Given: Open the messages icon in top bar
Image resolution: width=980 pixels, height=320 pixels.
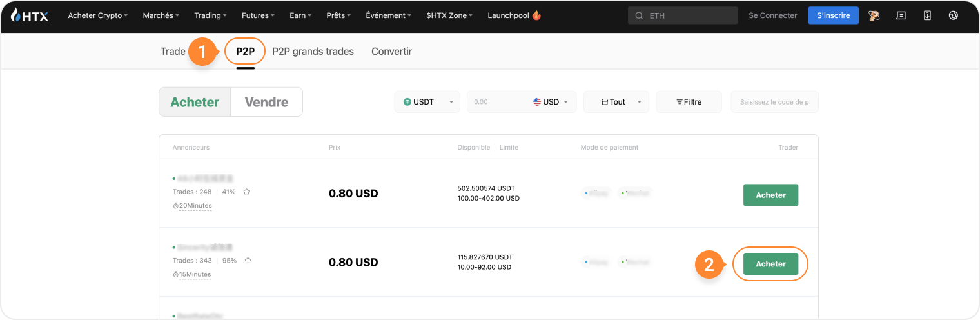Looking at the screenshot, I should click(x=901, y=15).
